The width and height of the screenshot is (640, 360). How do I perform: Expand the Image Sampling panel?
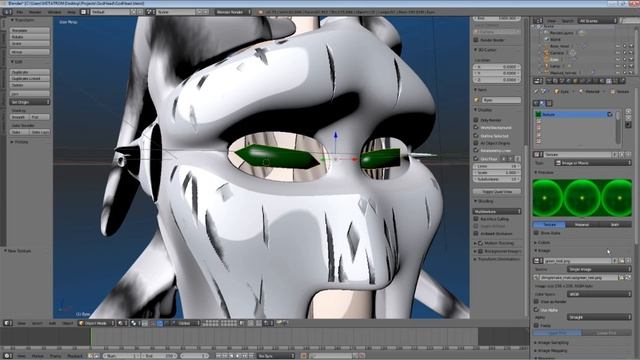click(553, 343)
